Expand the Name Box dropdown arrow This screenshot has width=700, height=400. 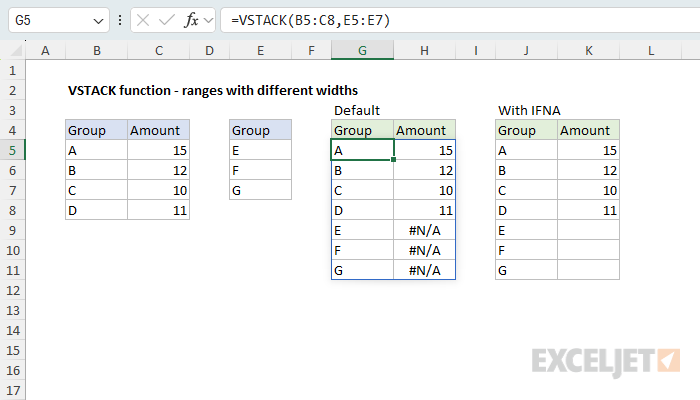pos(98,21)
